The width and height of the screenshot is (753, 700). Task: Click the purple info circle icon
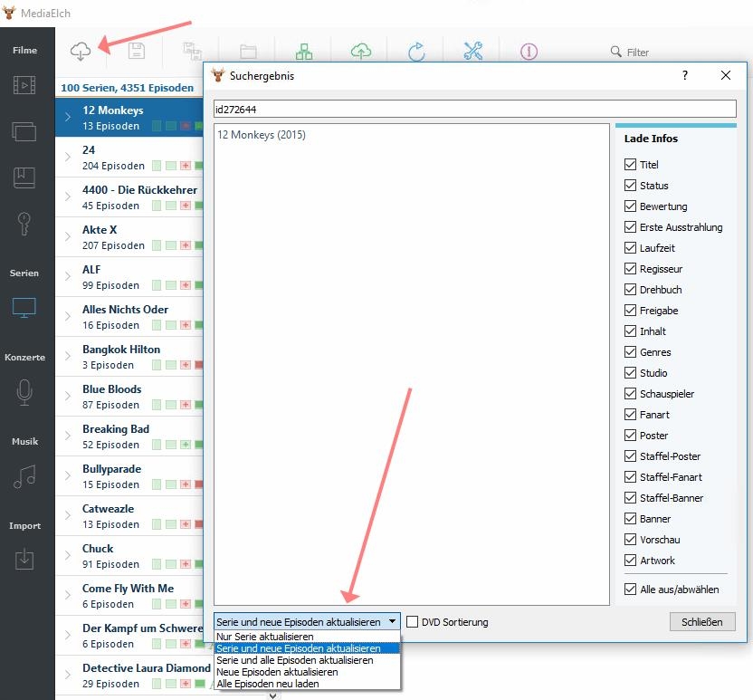(x=529, y=52)
